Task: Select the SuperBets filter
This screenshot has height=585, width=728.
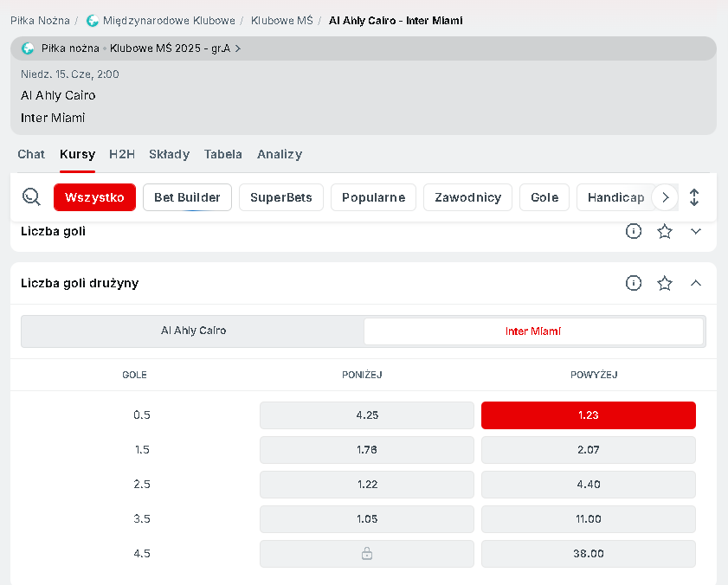Action: 280,197
